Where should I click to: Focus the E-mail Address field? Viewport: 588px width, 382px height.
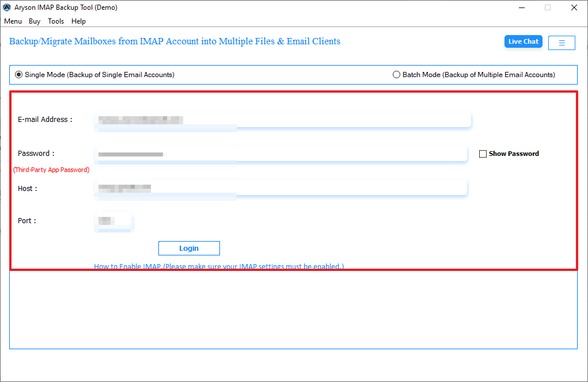click(282, 120)
